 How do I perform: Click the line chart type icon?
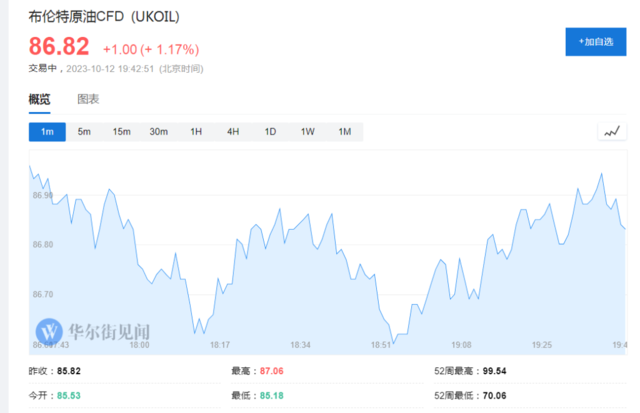pos(612,131)
